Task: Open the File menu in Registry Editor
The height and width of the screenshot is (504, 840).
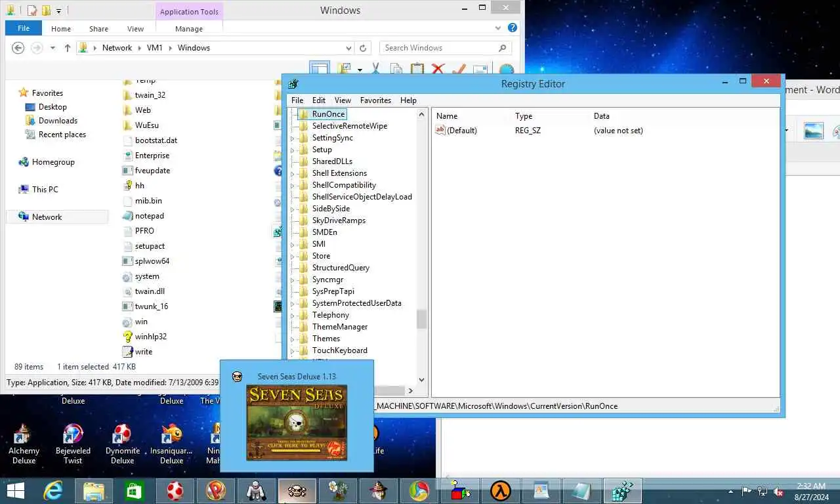Action: coord(297,100)
